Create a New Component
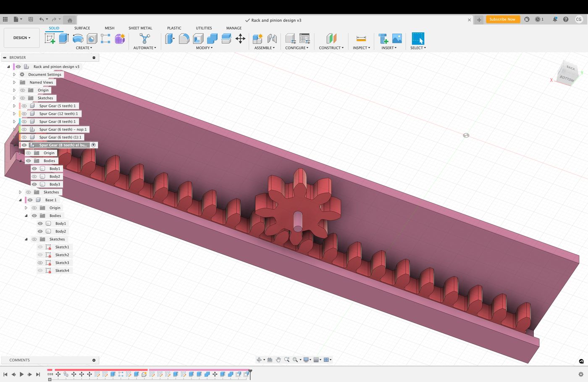Viewport: 588px width, 382px height. pos(257,39)
